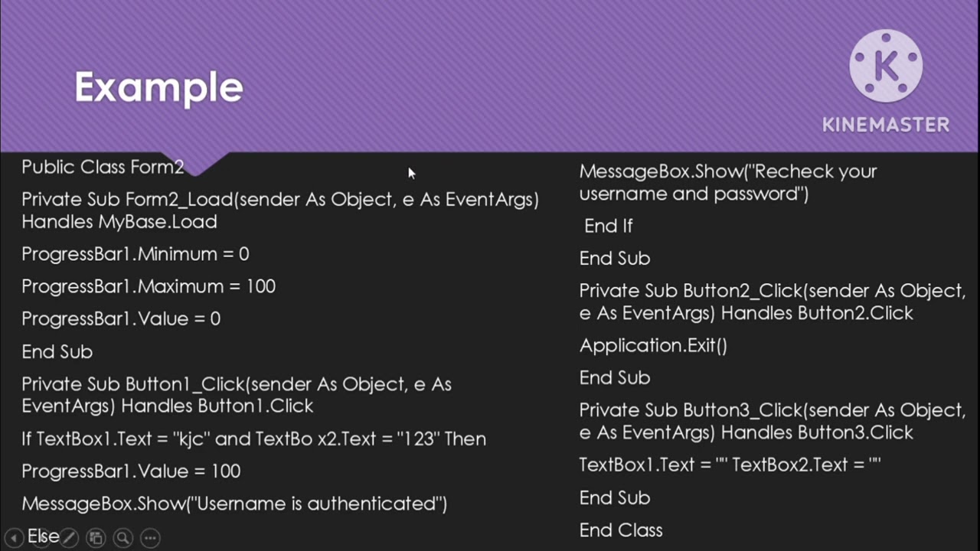The image size is (980, 551).
Task: Click the ProgressBar1.Maximum = 100 line
Action: pyautogui.click(x=148, y=286)
